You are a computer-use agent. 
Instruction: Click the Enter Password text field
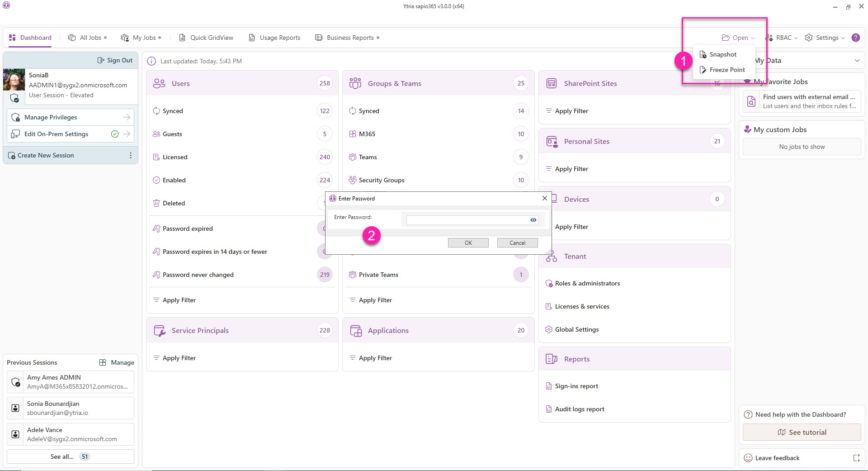467,220
